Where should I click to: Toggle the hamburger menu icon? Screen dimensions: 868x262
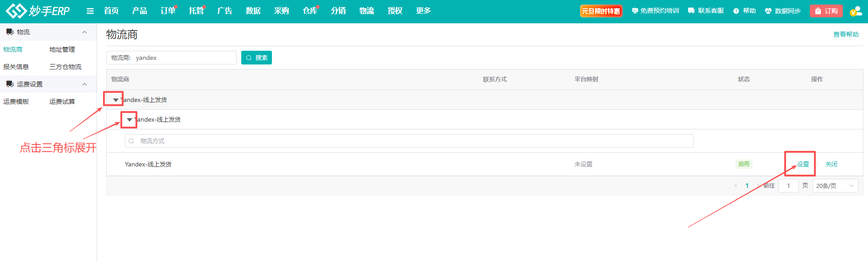coord(90,11)
